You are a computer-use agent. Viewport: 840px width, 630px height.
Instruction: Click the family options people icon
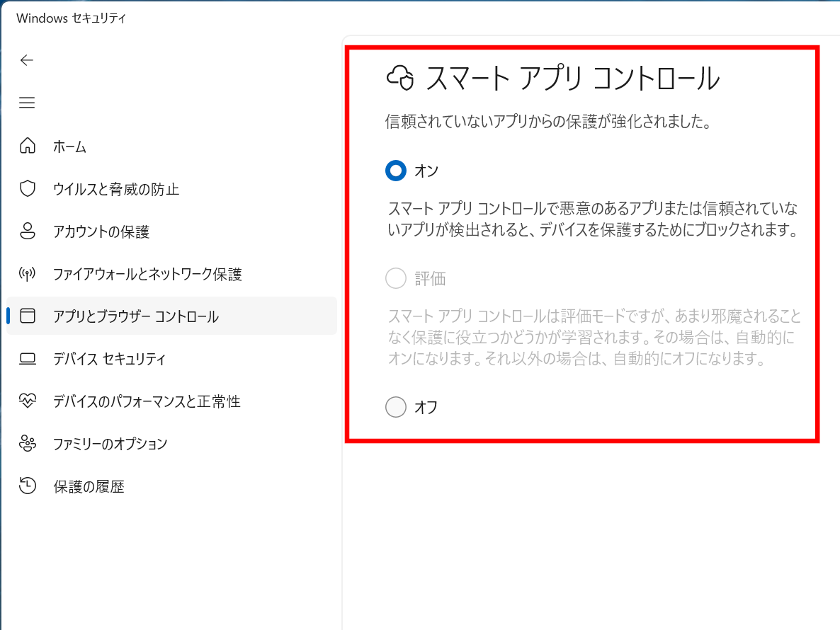(28, 443)
